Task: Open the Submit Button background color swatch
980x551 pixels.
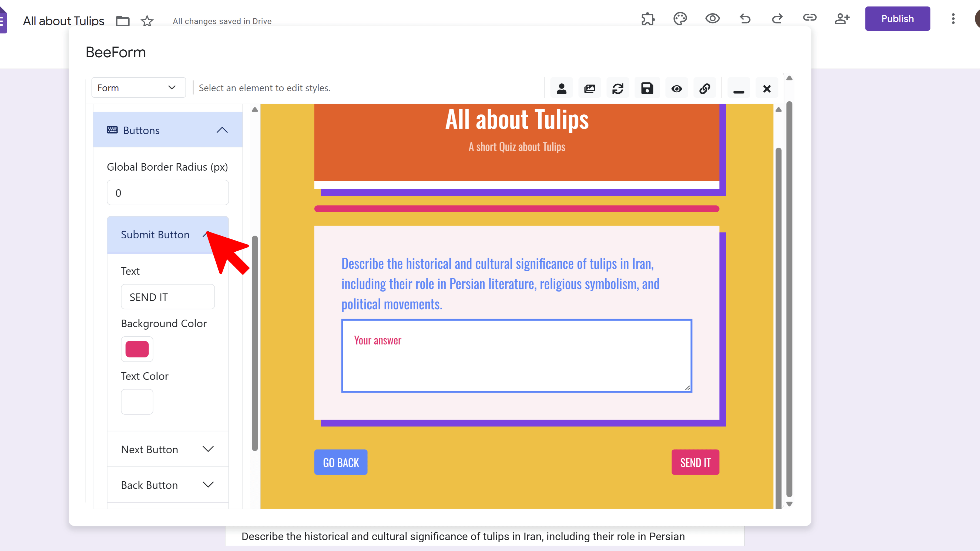Action: click(x=137, y=349)
